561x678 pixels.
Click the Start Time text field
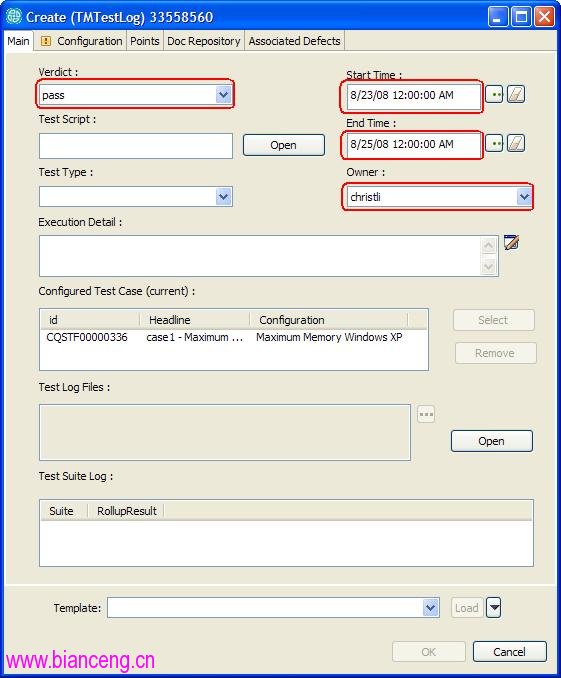pos(414,96)
